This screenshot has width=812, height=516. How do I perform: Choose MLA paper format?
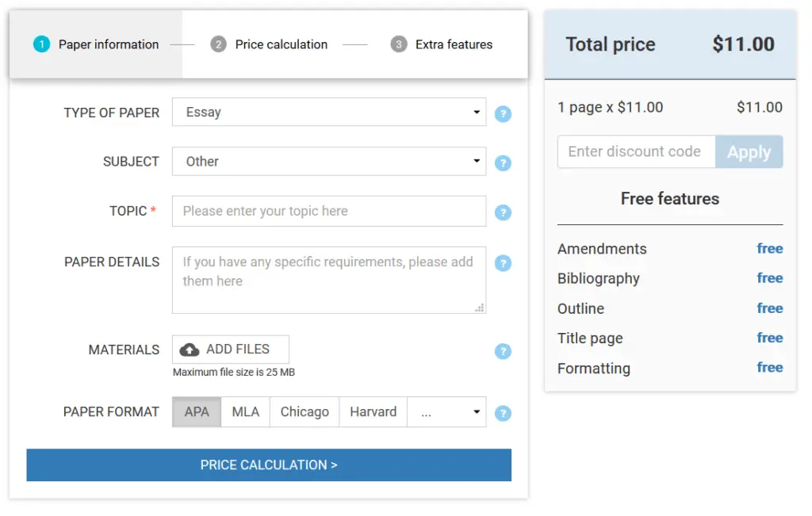click(245, 412)
